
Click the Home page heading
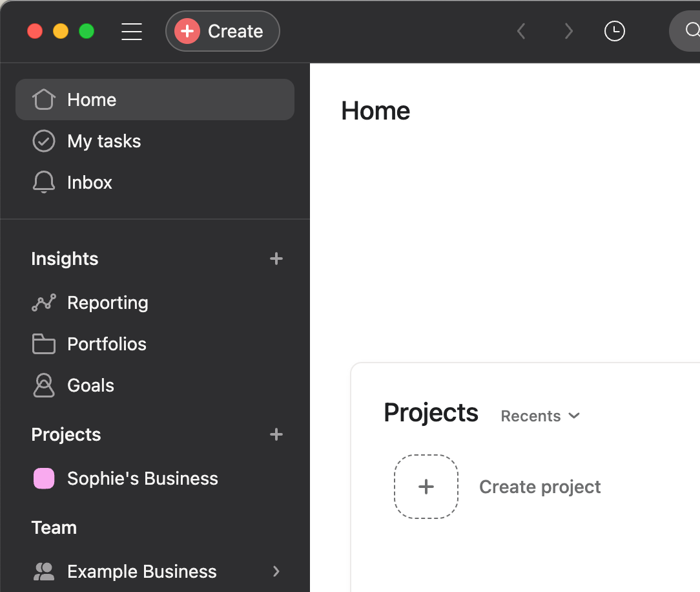(375, 111)
